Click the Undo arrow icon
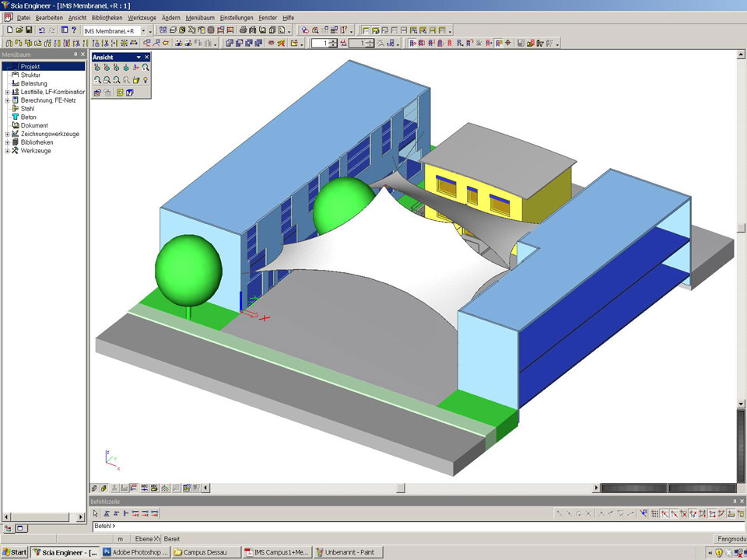Image resolution: width=747 pixels, height=560 pixels. pyautogui.click(x=42, y=30)
